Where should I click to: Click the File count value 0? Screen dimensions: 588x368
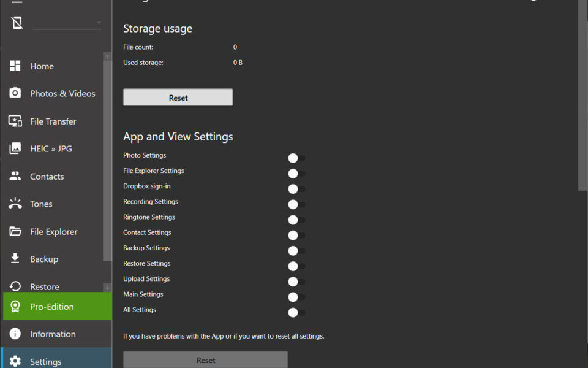pos(235,47)
